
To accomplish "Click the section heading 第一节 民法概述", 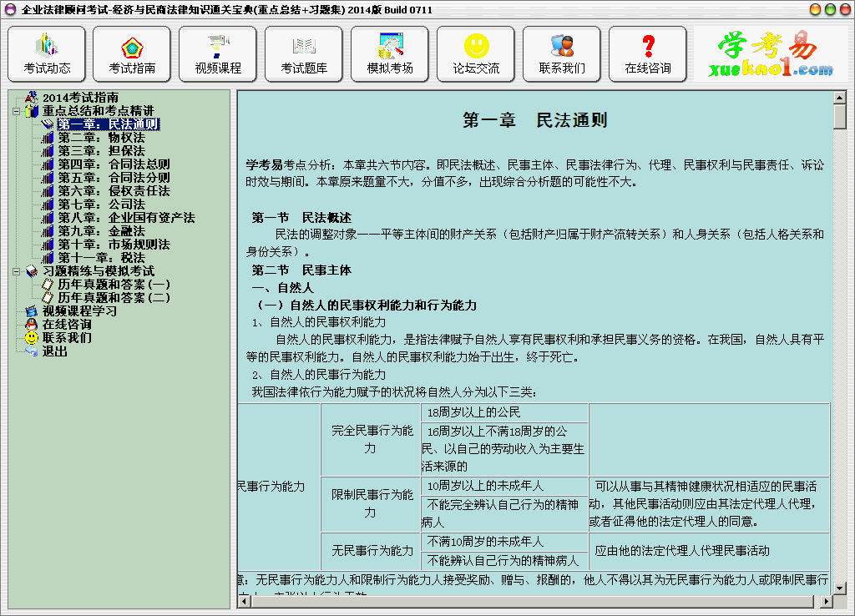I will [x=301, y=218].
